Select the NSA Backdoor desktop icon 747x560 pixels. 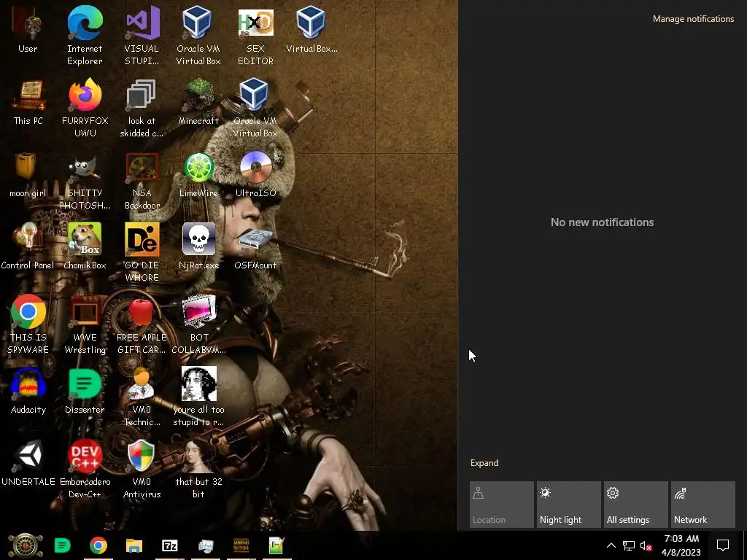point(142,181)
